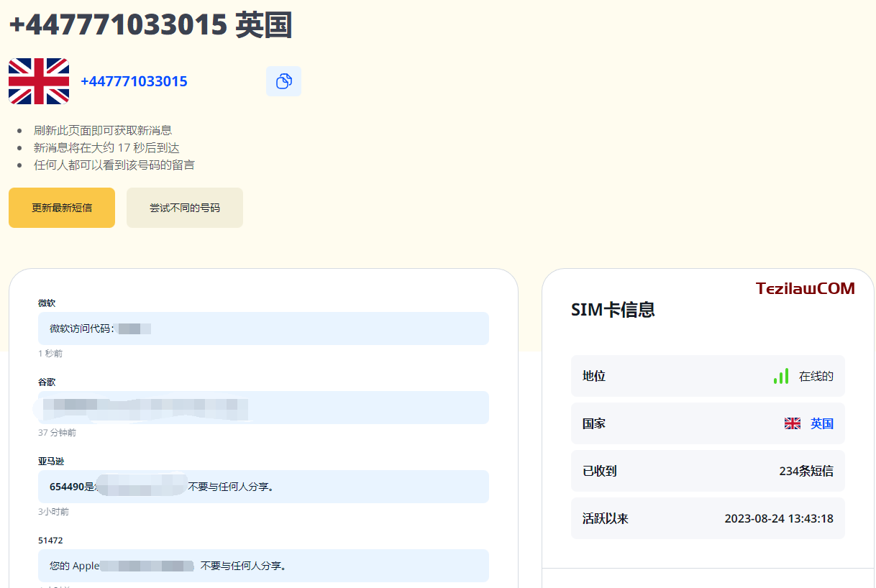Copy the phone number with the copy icon
This screenshot has width=876, height=588.
(283, 81)
